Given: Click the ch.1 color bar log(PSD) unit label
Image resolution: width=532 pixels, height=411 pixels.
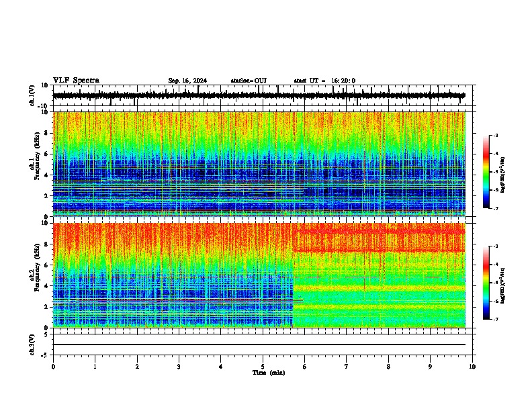Looking at the screenshot, I should [x=503, y=175].
